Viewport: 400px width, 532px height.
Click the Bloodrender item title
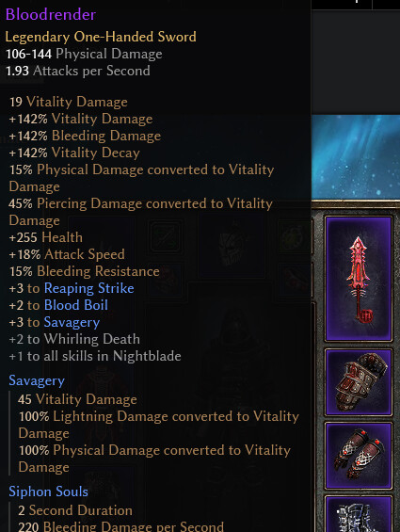coord(51,14)
